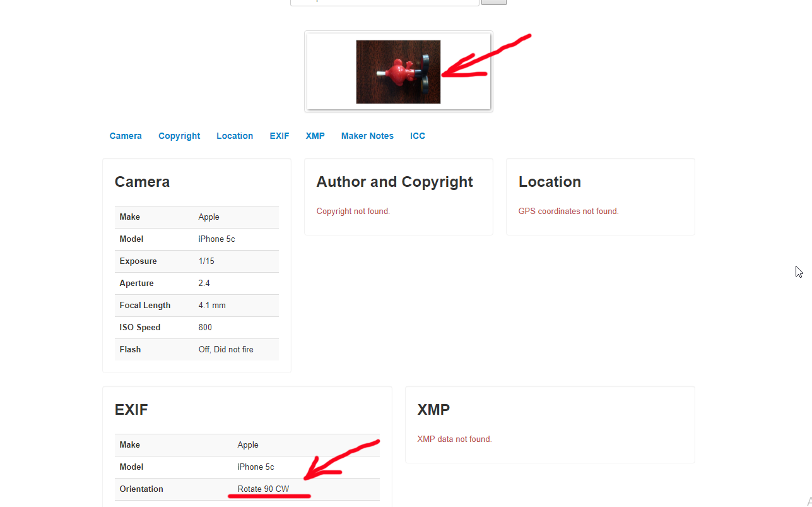The height and width of the screenshot is (507, 812).
Task: Click the Focal Length value 4.1 mm
Action: pyautogui.click(x=212, y=305)
